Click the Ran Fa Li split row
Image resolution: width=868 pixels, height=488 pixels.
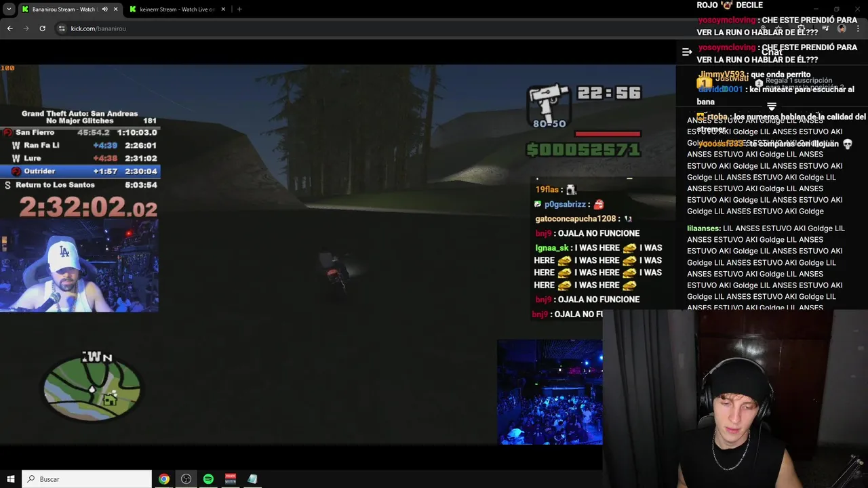80,146
